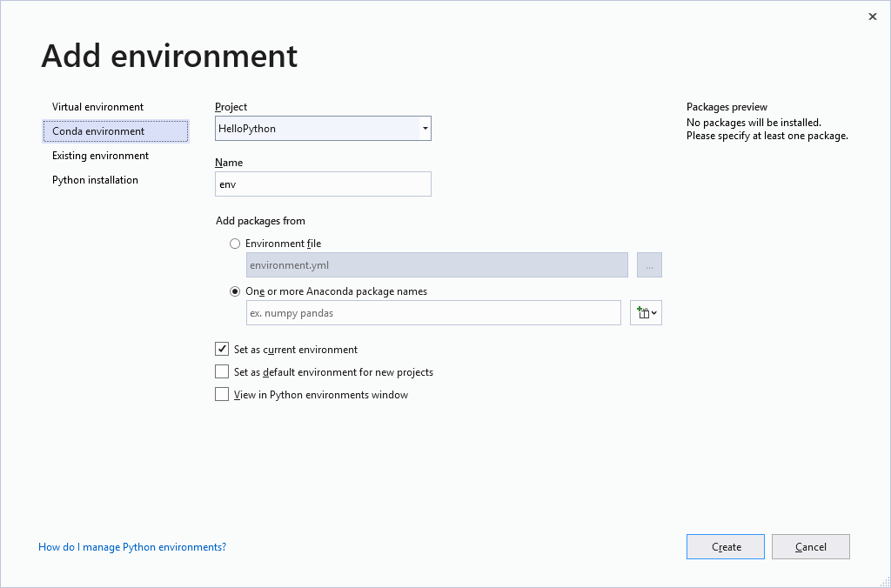Viewport: 891px width, 588px height.
Task: Click the environment.yml file path field
Action: point(437,265)
